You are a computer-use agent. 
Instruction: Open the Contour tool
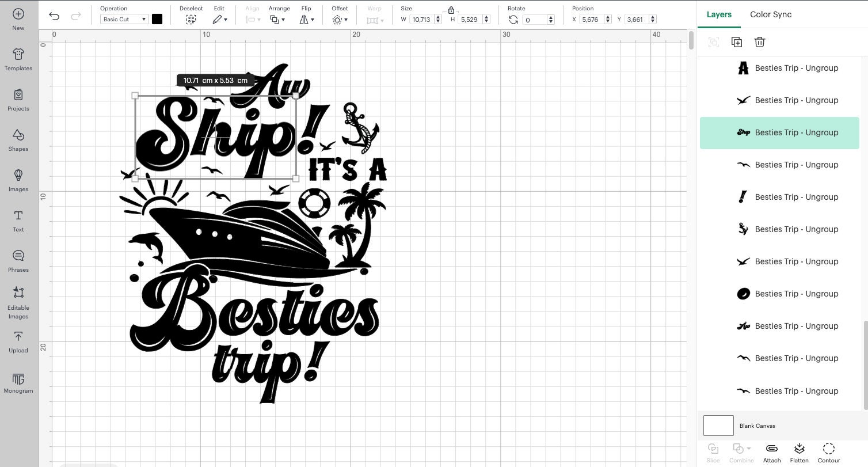tap(828, 452)
